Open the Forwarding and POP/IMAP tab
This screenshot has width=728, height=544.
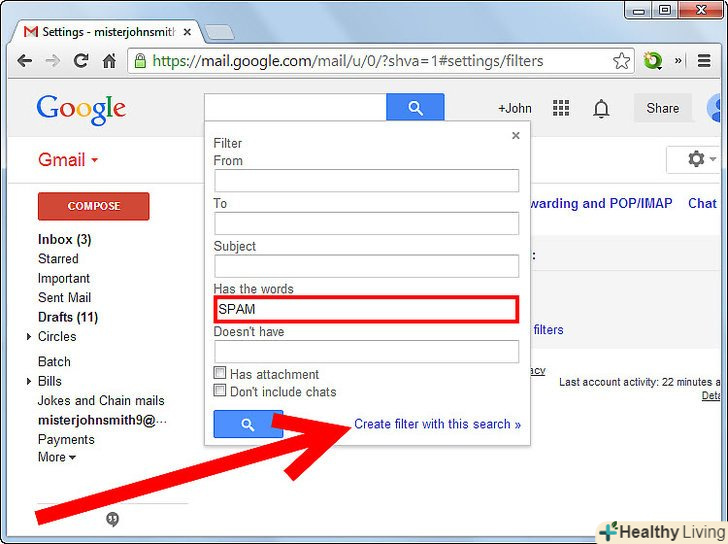tap(601, 203)
